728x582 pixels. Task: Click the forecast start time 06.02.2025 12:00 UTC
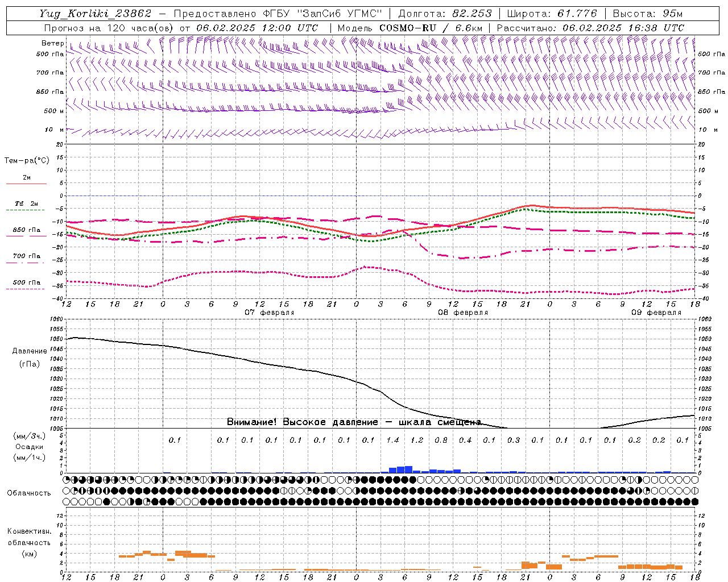tap(257, 28)
